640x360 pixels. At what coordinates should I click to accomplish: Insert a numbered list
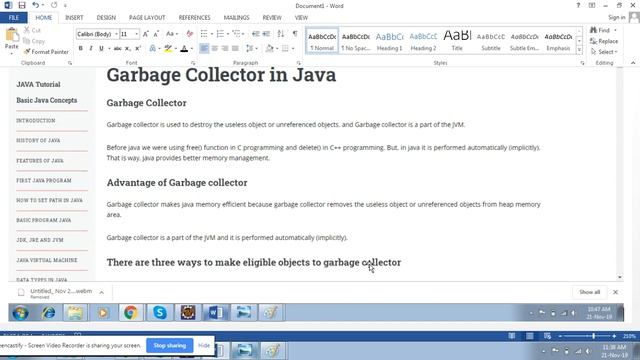click(220, 34)
